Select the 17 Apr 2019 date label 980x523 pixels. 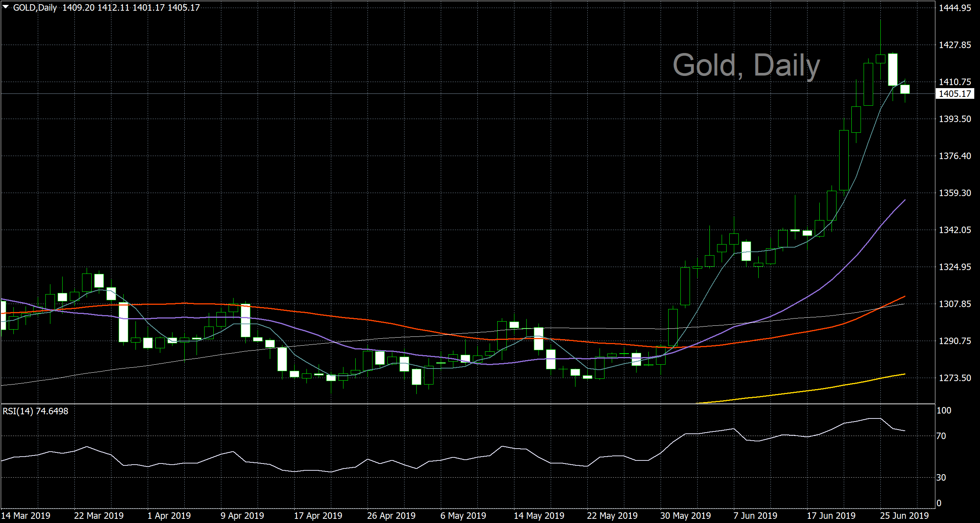318,516
